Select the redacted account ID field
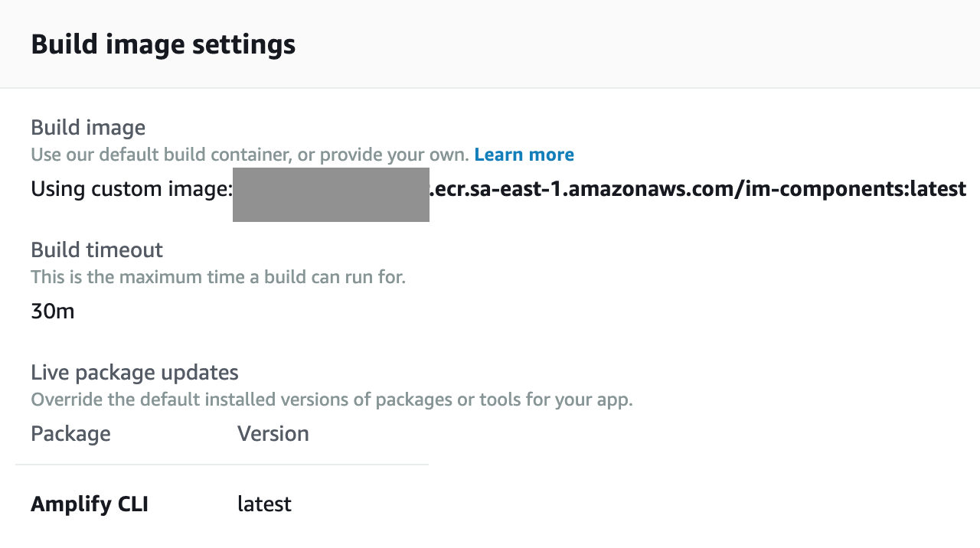 (331, 194)
